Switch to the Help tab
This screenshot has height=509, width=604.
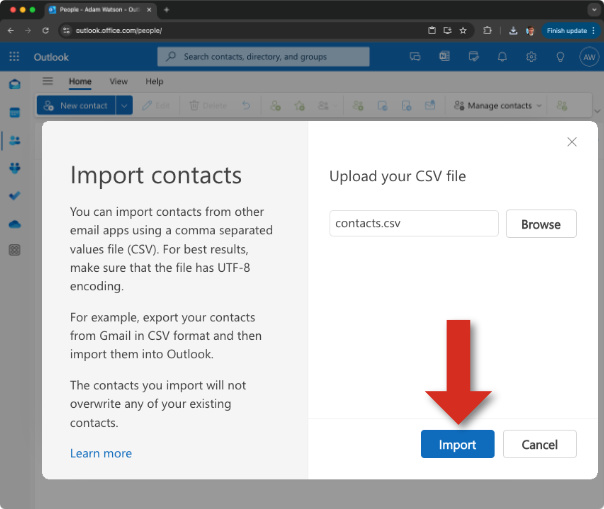coord(154,81)
